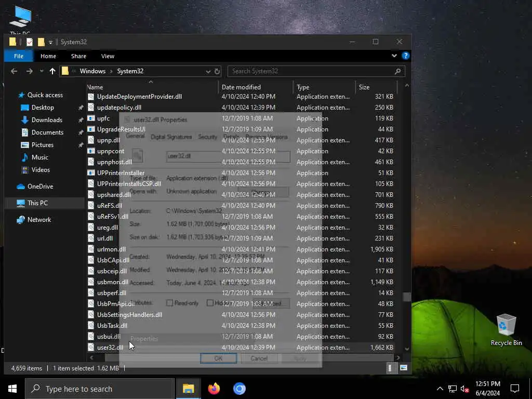
Task: Click Windows in the address bar path
Action: pos(92,71)
